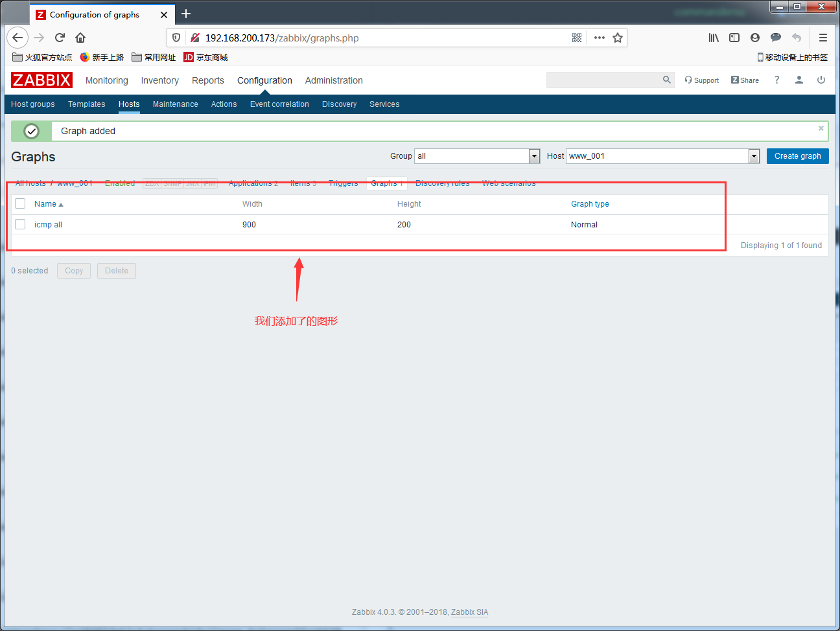Reload the page with the refresh icon
Image resolution: width=840 pixels, height=631 pixels.
click(60, 38)
